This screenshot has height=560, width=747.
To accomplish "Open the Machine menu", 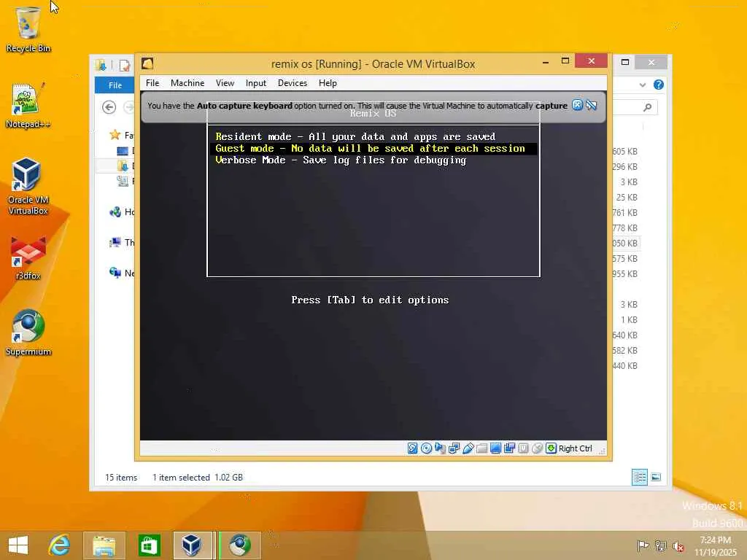I will pyautogui.click(x=187, y=83).
